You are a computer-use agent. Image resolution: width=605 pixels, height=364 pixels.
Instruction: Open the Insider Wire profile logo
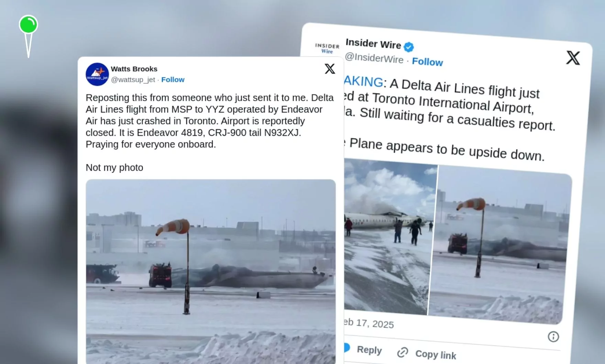coord(327,48)
